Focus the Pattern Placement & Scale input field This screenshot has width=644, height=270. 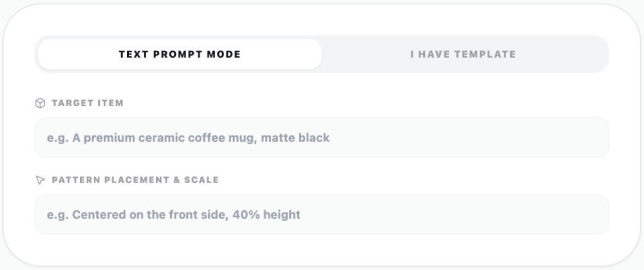click(x=321, y=214)
